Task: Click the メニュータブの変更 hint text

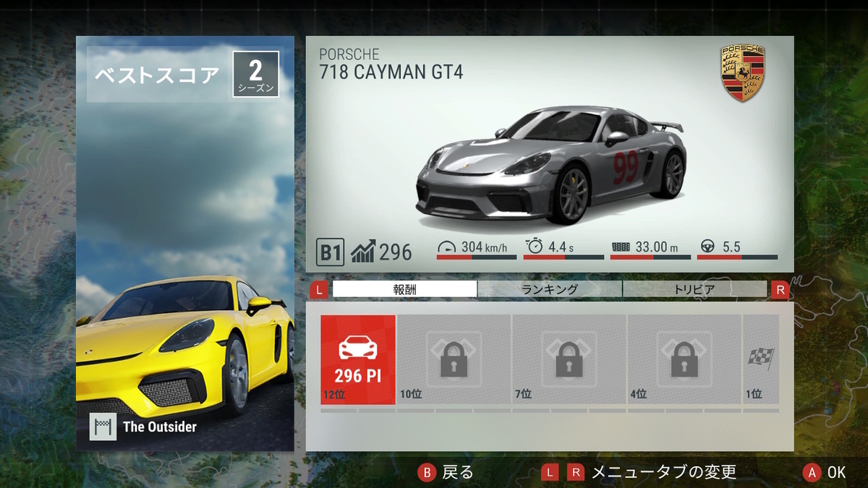Action: point(664,472)
